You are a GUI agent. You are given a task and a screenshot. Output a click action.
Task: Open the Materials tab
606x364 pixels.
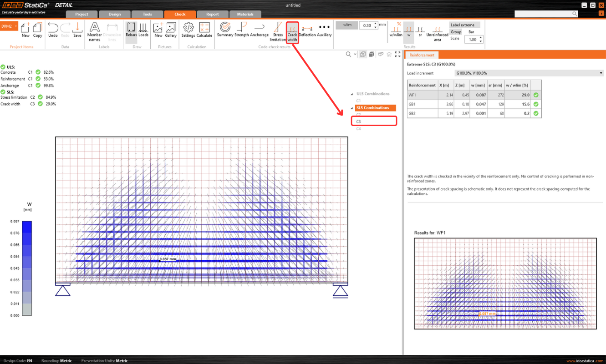click(245, 14)
